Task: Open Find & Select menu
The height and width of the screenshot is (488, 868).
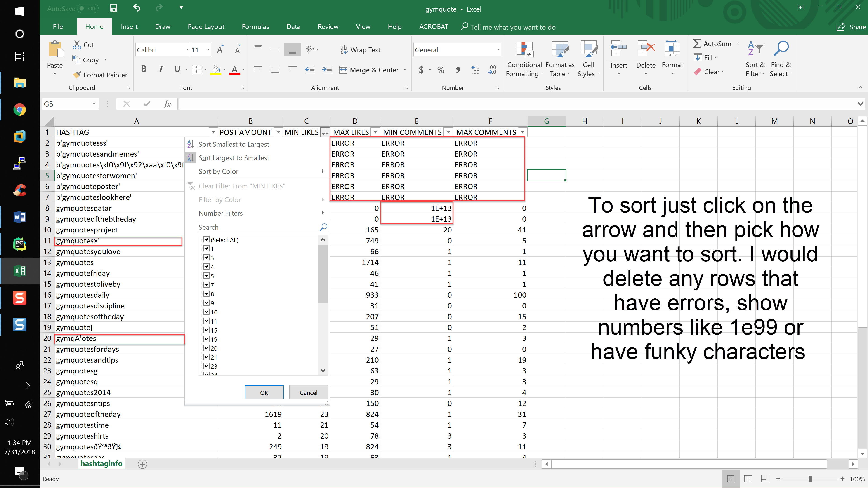Action: [x=781, y=59]
